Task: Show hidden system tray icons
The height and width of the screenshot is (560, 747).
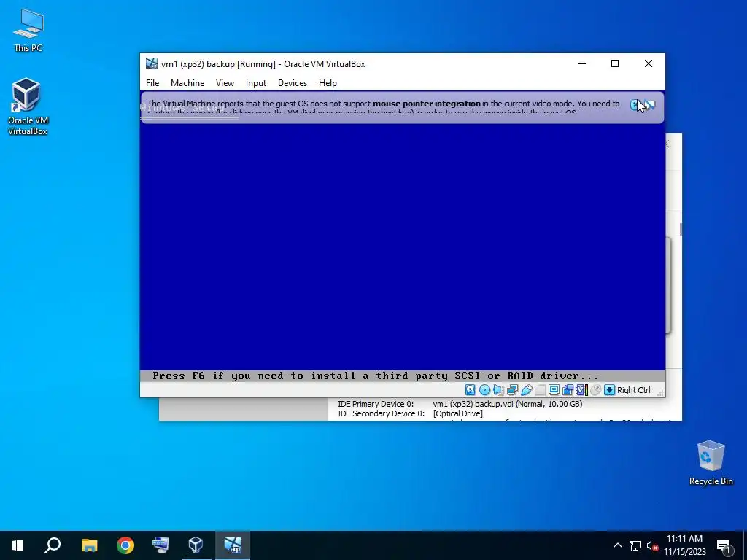Action: point(617,545)
